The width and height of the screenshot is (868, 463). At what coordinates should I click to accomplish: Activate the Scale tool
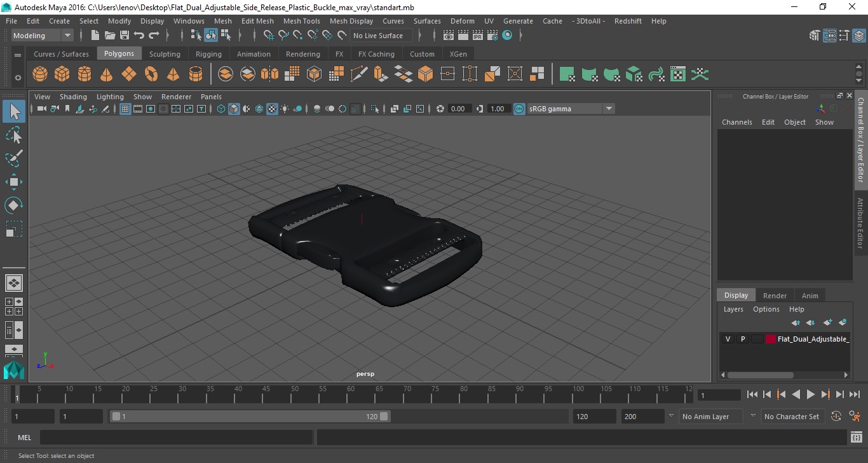click(x=14, y=228)
